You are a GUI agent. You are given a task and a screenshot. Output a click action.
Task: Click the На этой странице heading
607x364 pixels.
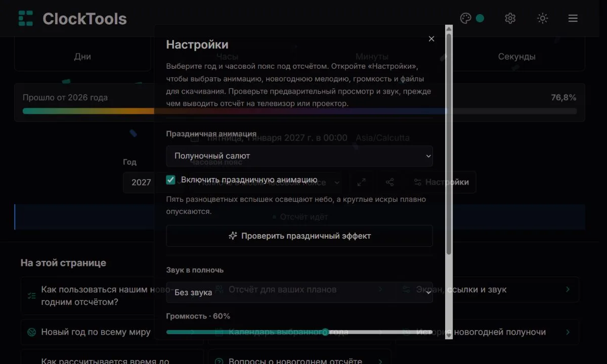click(63, 263)
